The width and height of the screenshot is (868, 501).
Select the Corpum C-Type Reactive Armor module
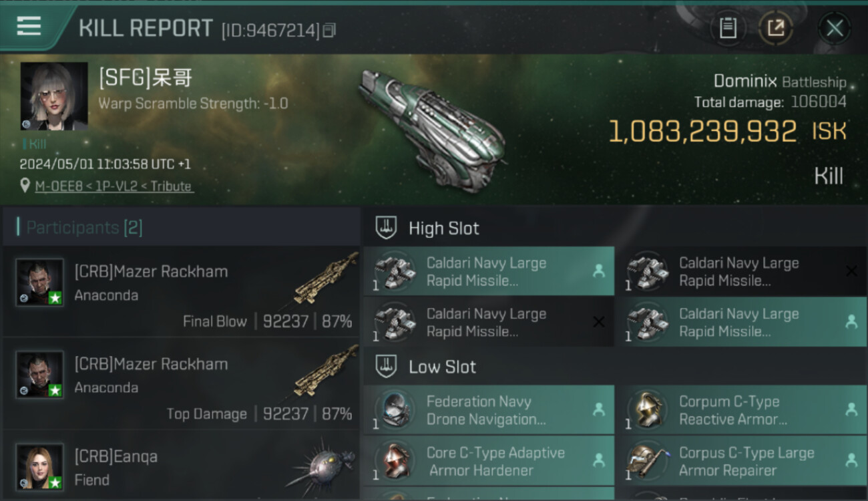[740, 410]
